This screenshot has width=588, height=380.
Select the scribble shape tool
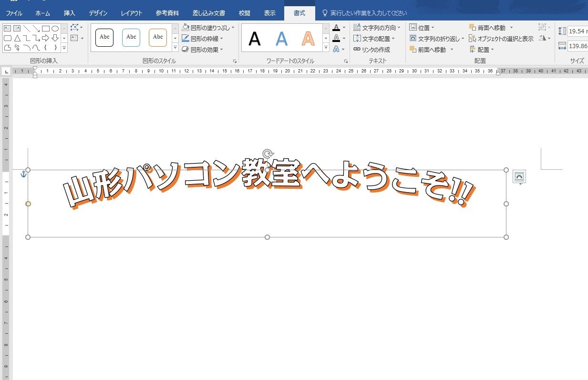pos(17,48)
